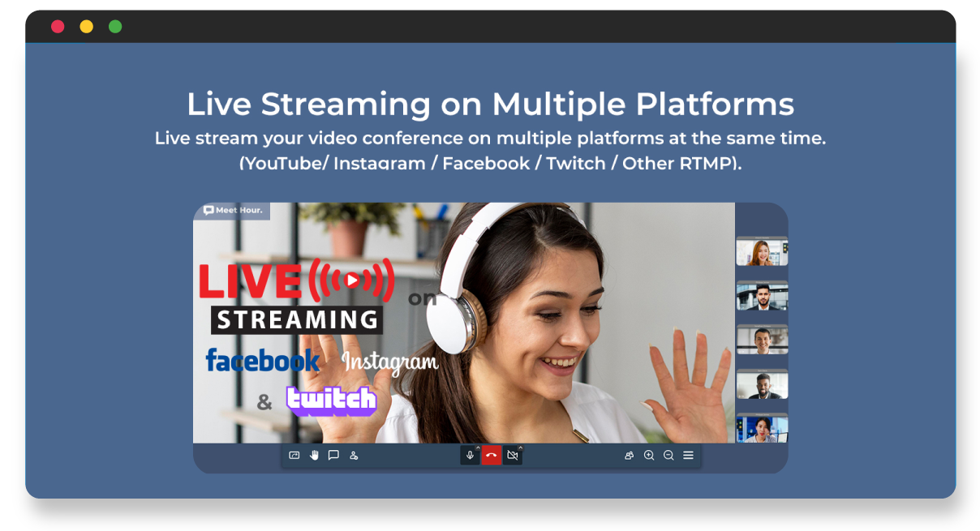The image size is (980, 531).
Task: Click the zoom out magnifier
Action: pyautogui.click(x=668, y=456)
